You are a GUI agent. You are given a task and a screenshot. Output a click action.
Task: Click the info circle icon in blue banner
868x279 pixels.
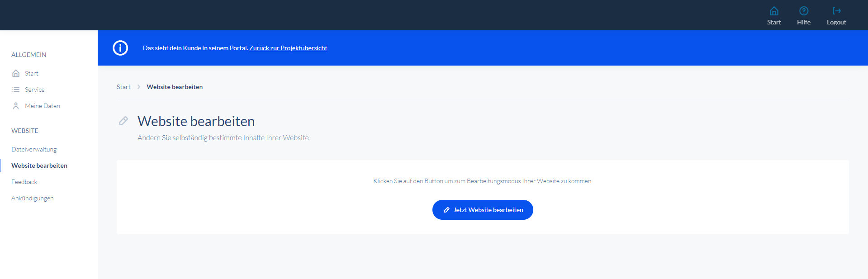pos(120,48)
